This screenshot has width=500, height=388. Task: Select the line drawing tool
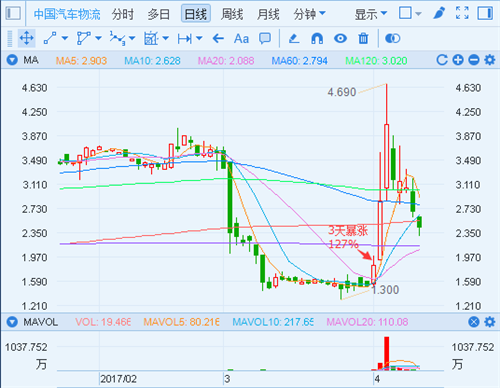pyautogui.click(x=50, y=38)
